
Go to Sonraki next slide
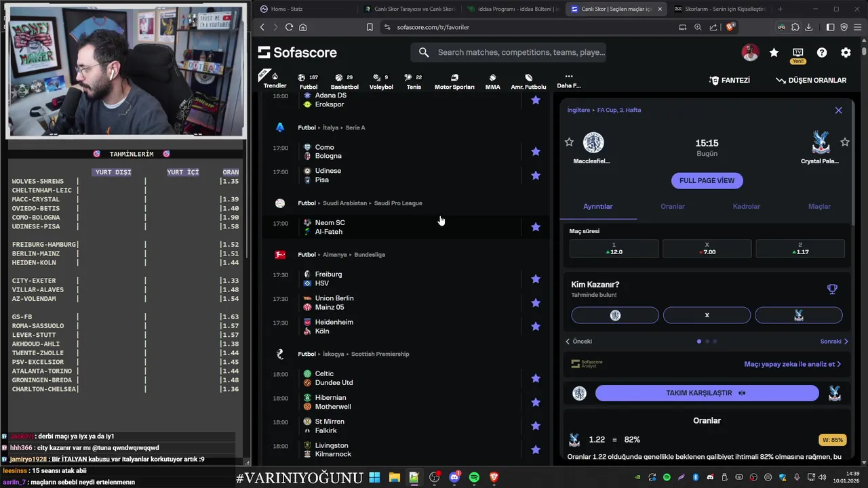(x=835, y=341)
